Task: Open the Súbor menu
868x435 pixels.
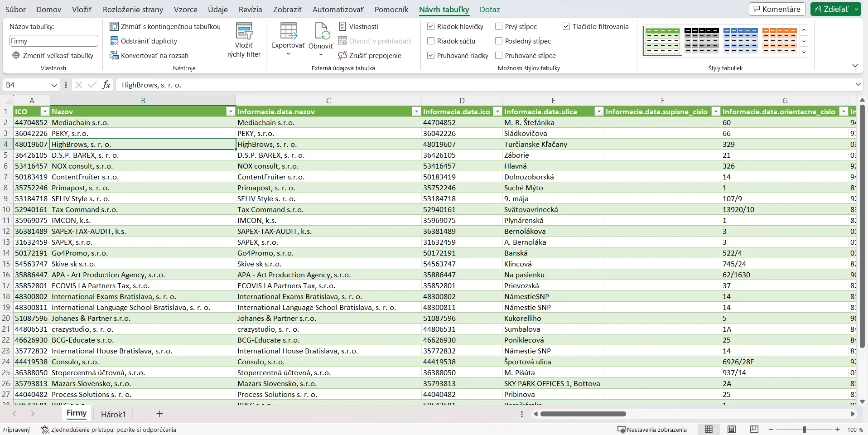Action: pos(15,10)
